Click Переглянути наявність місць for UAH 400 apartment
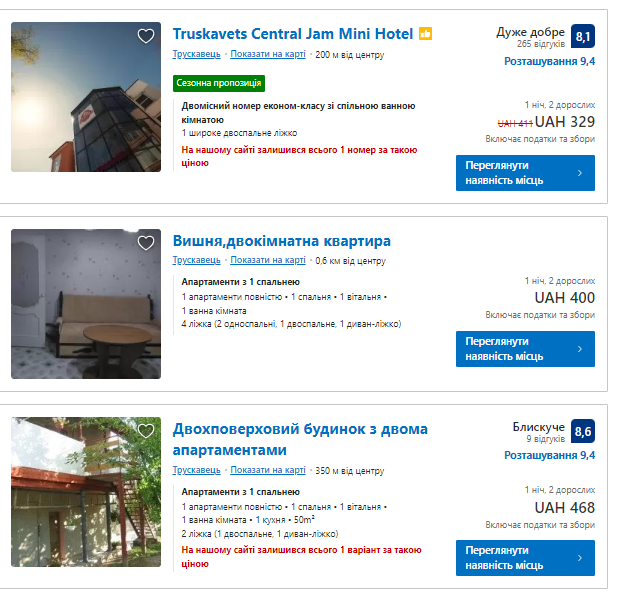The height and width of the screenshot is (594, 625). [x=525, y=349]
